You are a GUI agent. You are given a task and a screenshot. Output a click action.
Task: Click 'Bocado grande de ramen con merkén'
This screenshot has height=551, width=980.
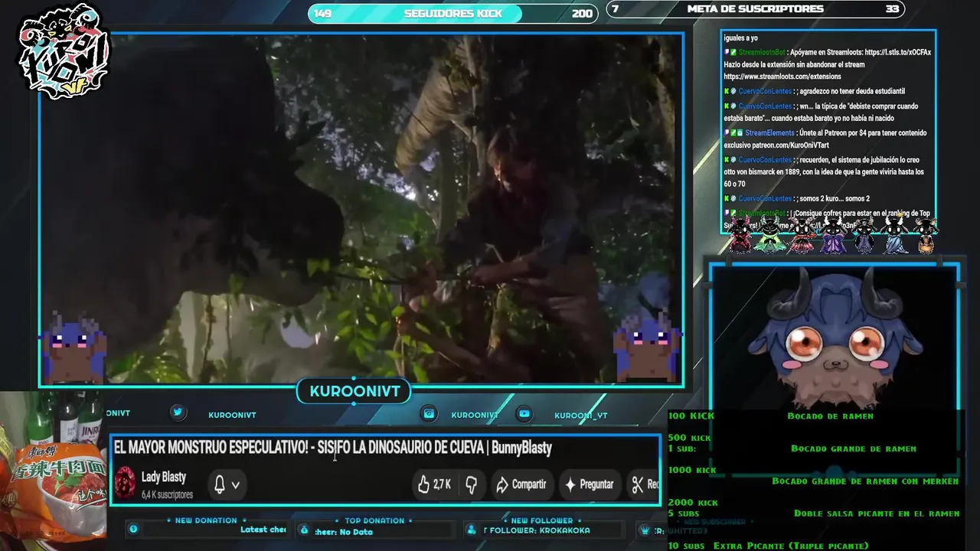pos(865,481)
